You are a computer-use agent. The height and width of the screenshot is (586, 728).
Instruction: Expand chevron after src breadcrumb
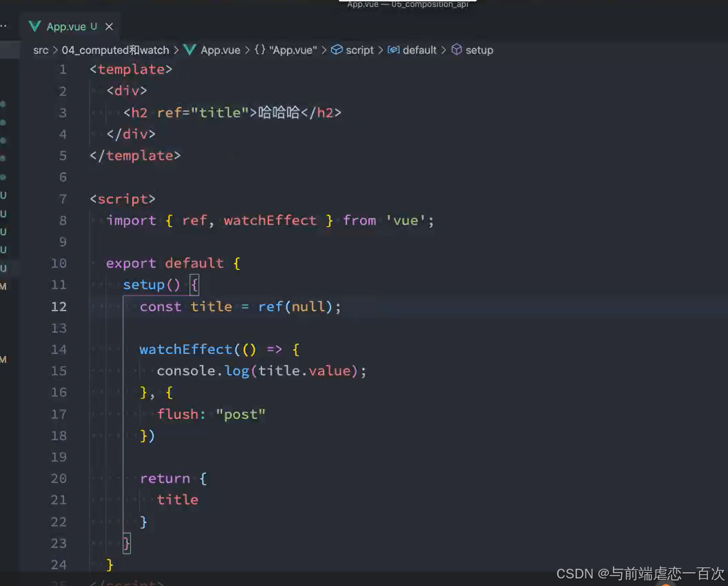[55, 50]
